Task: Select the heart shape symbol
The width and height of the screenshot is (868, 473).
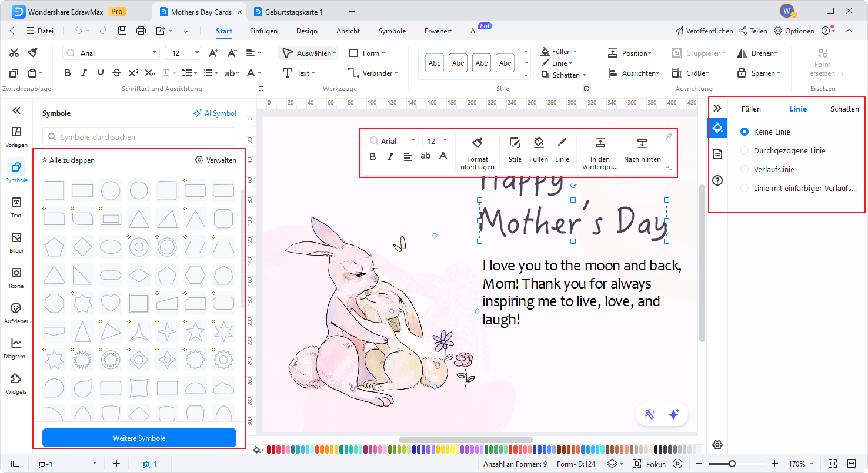Action: [x=111, y=303]
